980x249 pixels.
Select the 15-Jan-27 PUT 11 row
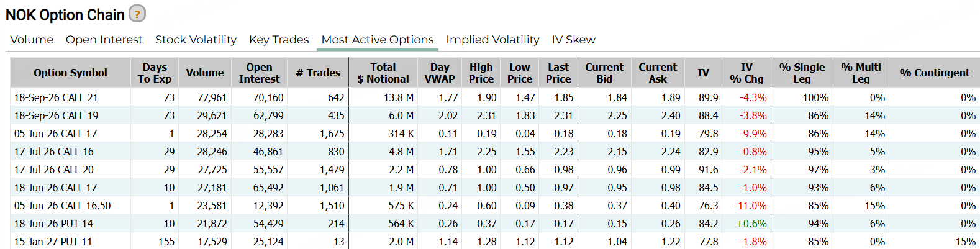pyautogui.click(x=495, y=242)
